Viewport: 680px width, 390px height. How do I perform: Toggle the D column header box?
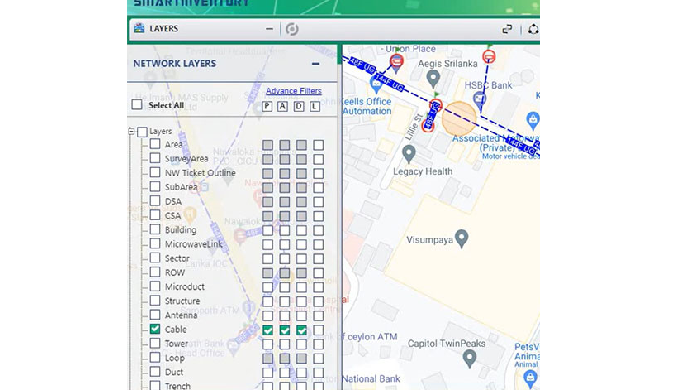pyautogui.click(x=299, y=106)
